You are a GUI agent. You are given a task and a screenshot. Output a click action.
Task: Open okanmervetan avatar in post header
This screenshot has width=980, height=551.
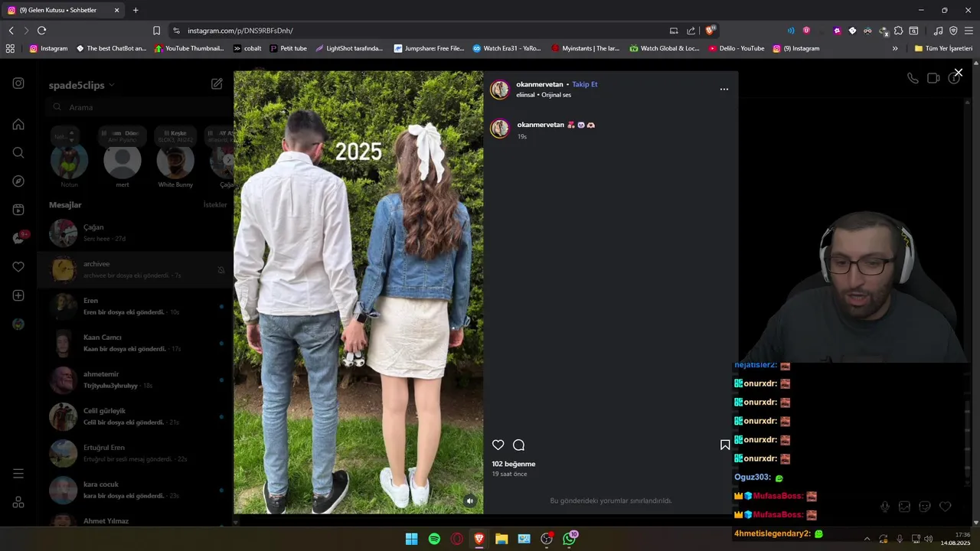click(500, 90)
